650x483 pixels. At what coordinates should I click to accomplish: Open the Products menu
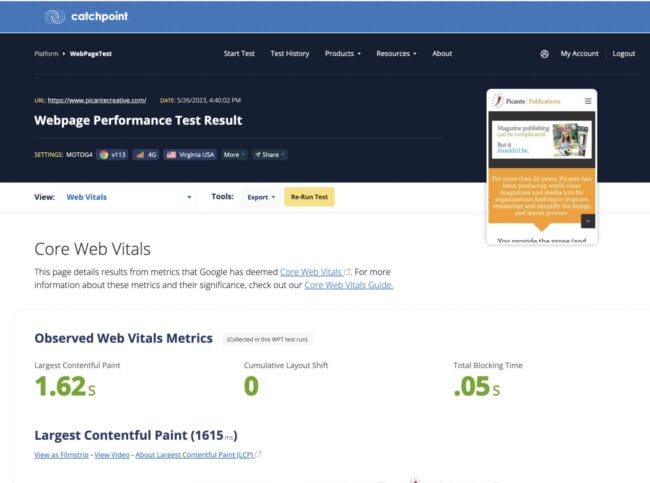(342, 54)
